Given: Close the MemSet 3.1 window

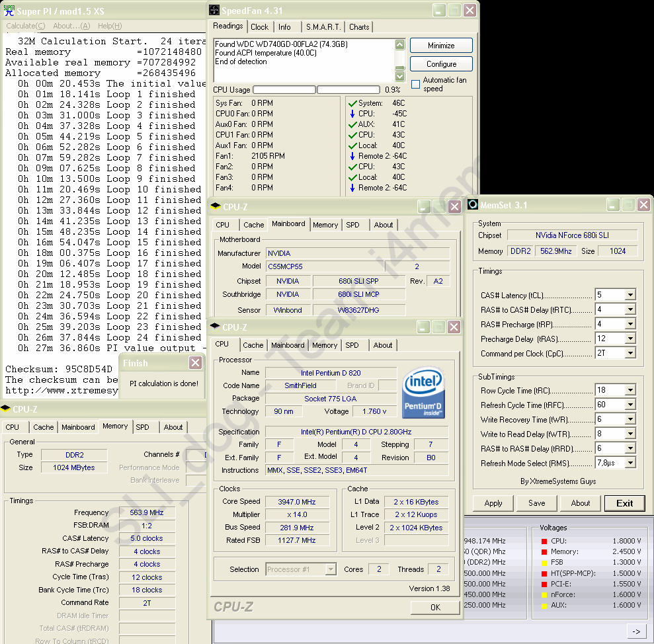Looking at the screenshot, I should point(643,205).
